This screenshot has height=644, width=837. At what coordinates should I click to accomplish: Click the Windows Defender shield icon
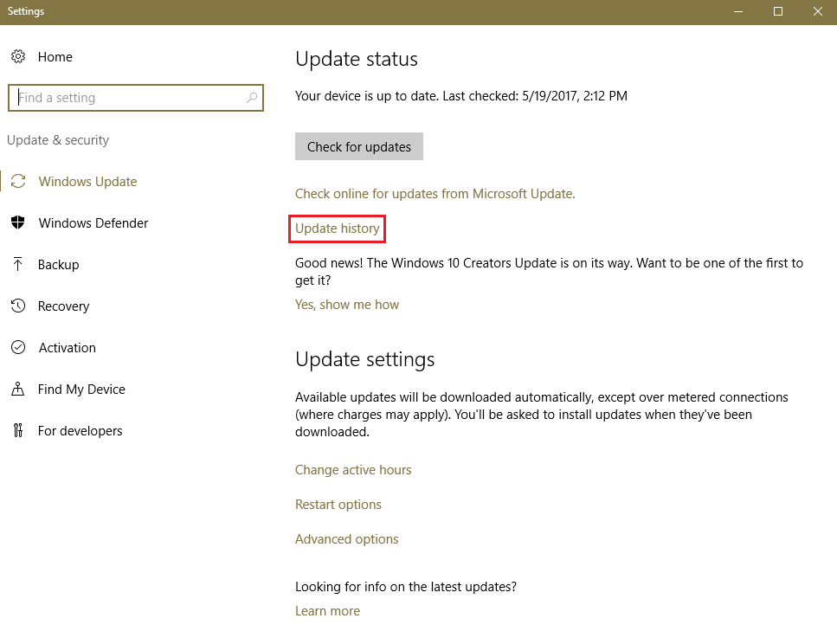(x=18, y=222)
